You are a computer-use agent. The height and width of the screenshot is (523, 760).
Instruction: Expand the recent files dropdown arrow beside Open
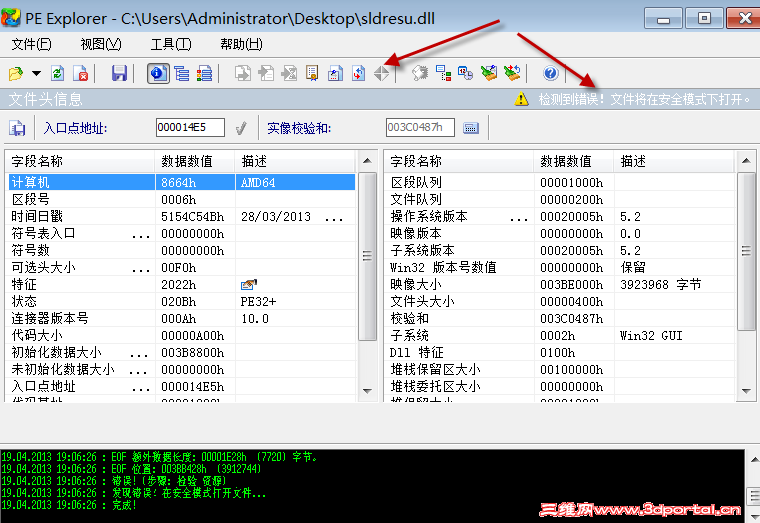coord(36,74)
